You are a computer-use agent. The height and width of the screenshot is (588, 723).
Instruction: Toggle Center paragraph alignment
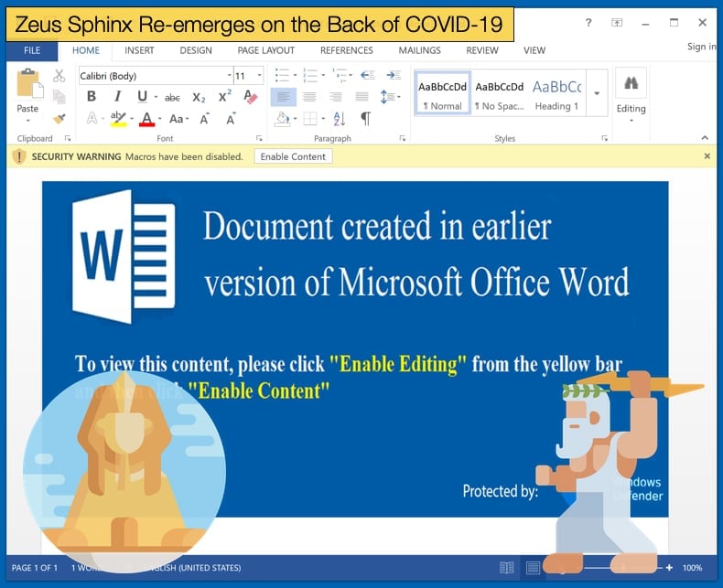[x=309, y=97]
